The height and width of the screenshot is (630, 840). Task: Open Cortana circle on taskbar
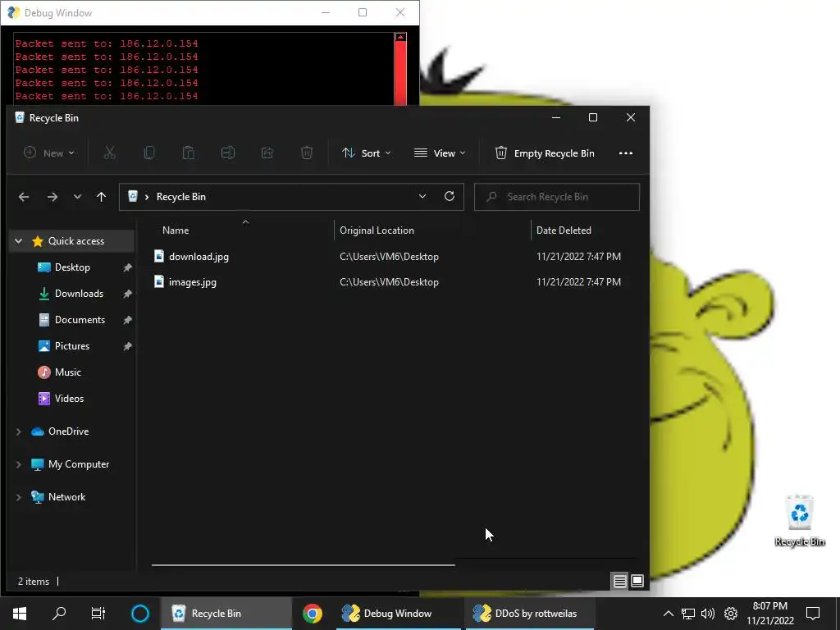[139, 614]
